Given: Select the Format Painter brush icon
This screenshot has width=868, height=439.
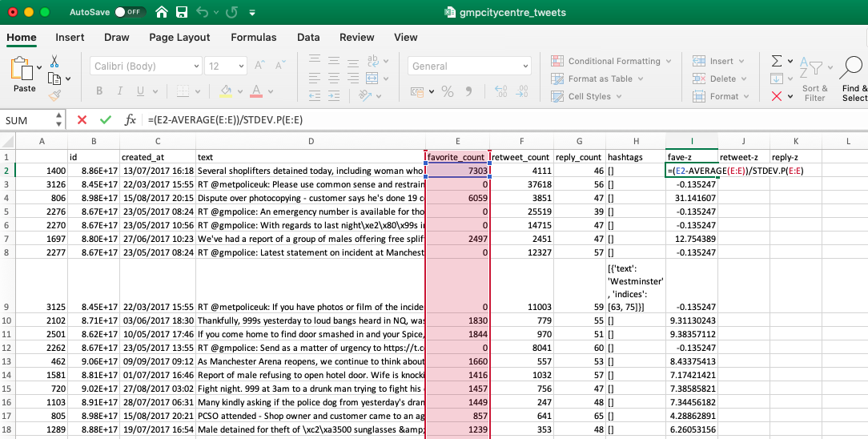Looking at the screenshot, I should [x=54, y=95].
